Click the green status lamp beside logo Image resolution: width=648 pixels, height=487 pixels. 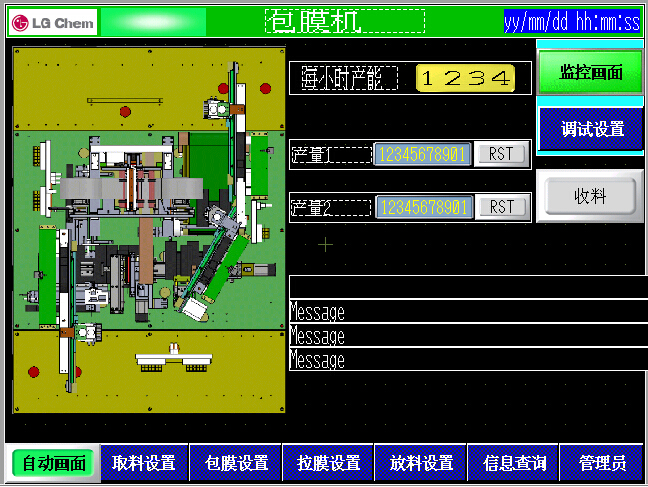(153, 22)
